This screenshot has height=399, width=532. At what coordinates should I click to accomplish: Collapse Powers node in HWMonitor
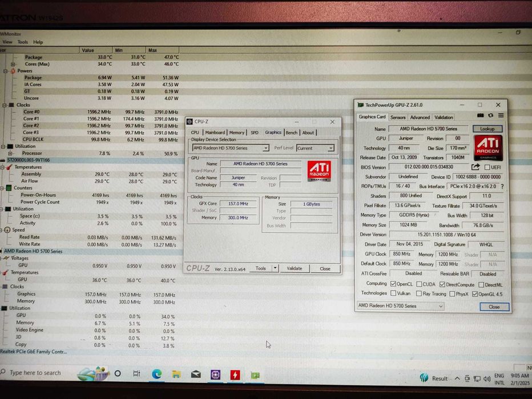[x=6, y=71]
